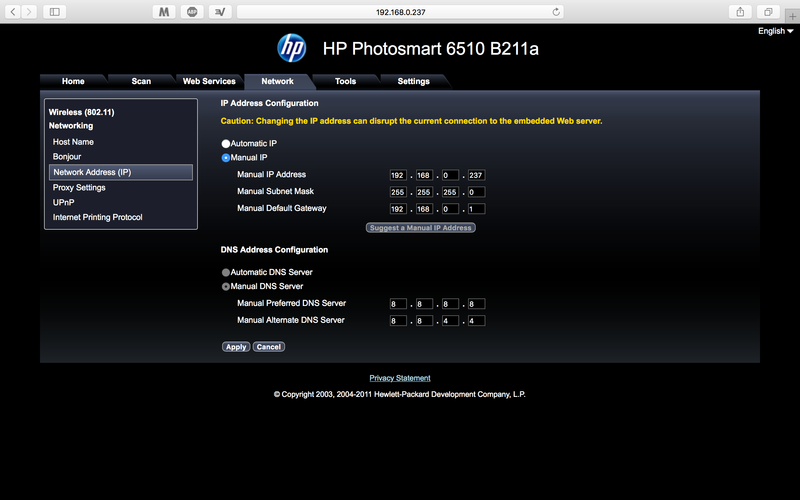Switch to the Scan tab

[x=141, y=81]
